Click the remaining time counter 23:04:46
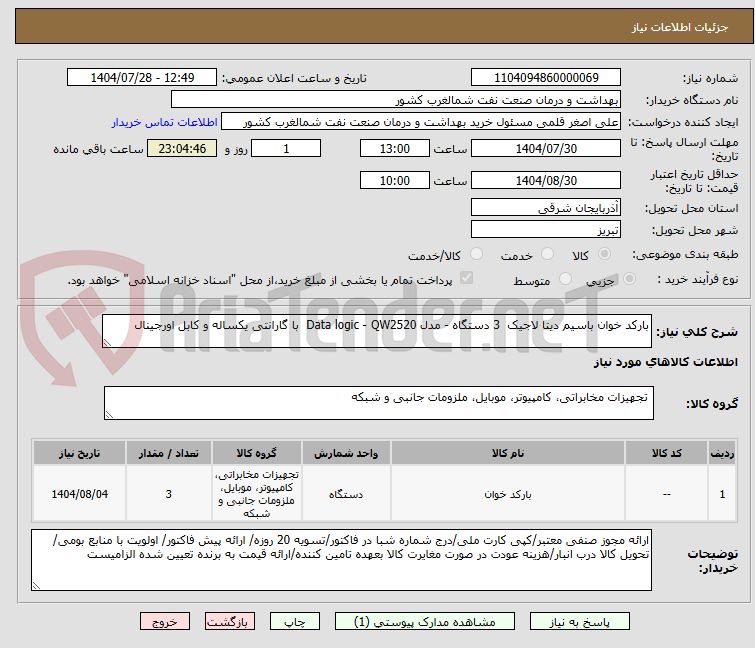The image size is (755, 648). click(182, 148)
